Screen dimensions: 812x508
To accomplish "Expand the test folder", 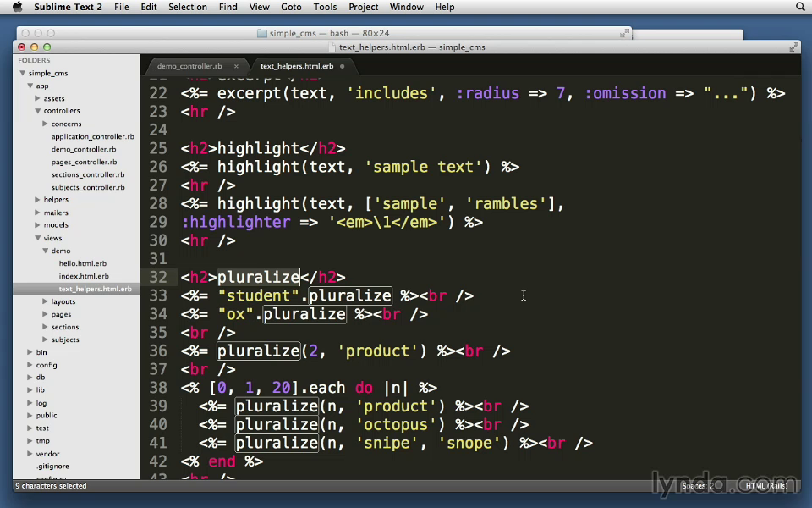I will pyautogui.click(x=30, y=428).
